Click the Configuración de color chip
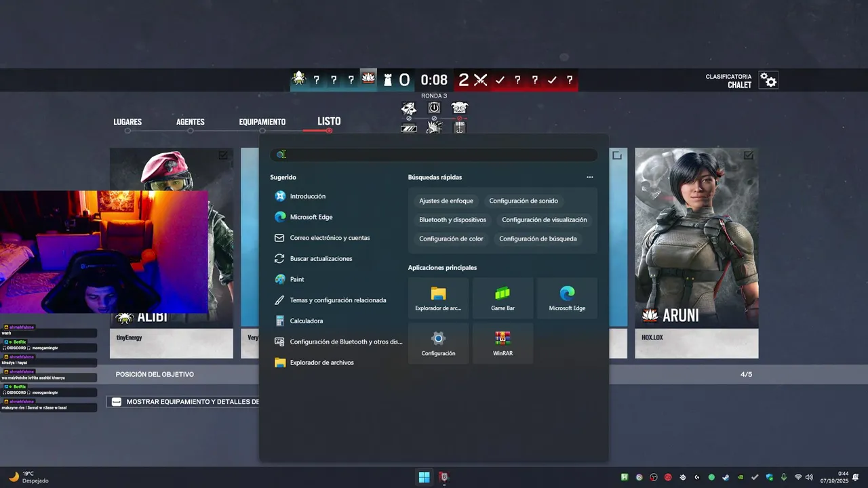The image size is (868, 488). pyautogui.click(x=451, y=239)
